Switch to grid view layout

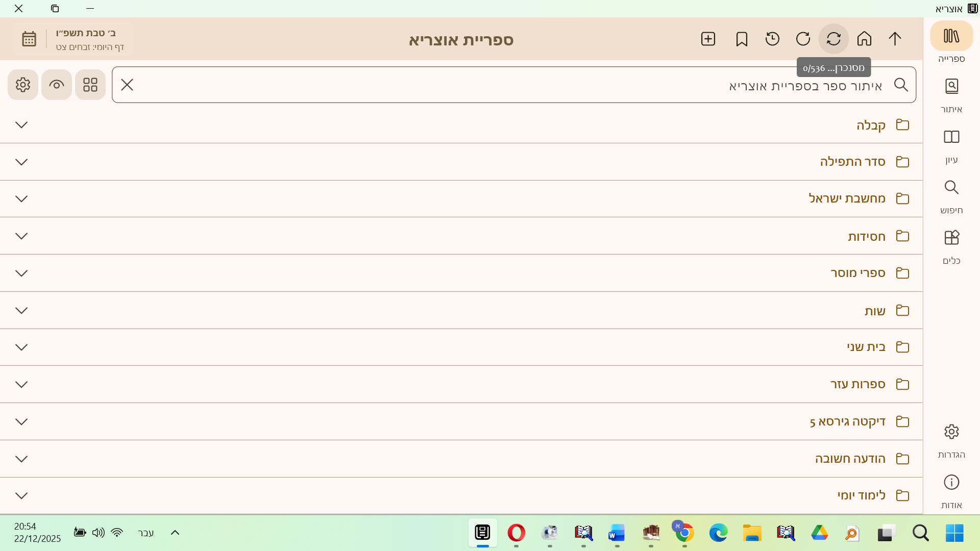click(90, 85)
